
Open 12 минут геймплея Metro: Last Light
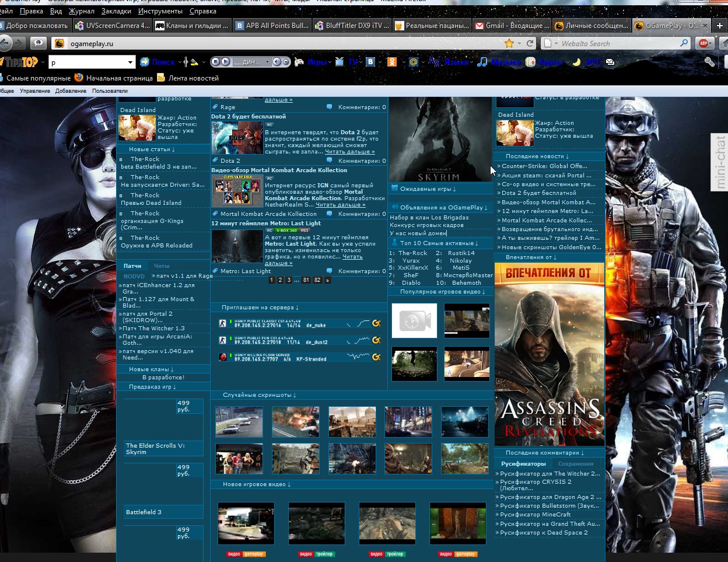(x=266, y=224)
